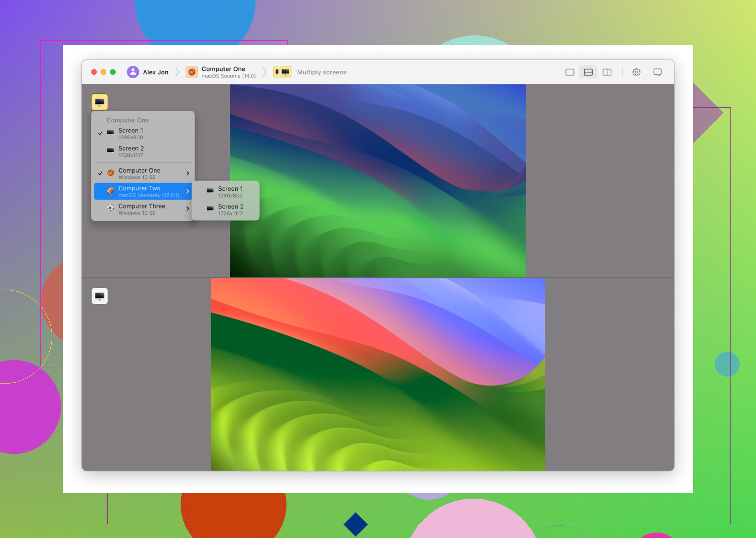Click the basketball icon for Computer One in menu
Screen dimensions: 756x538
(111, 173)
